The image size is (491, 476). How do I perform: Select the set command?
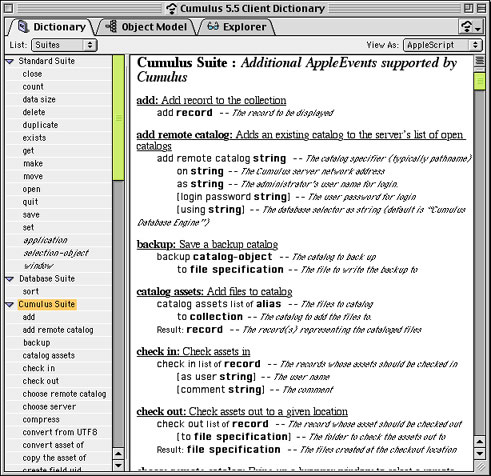tap(28, 228)
